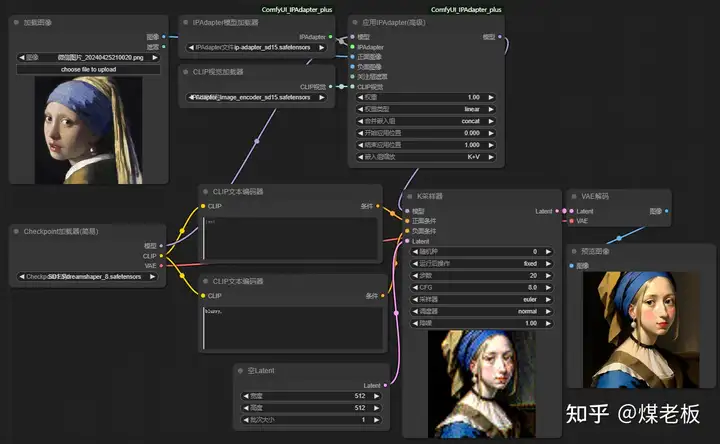Viewport: 720px width, 444px height.
Task: Collapse the K采样器 sampler node via its title dot
Action: (x=410, y=196)
